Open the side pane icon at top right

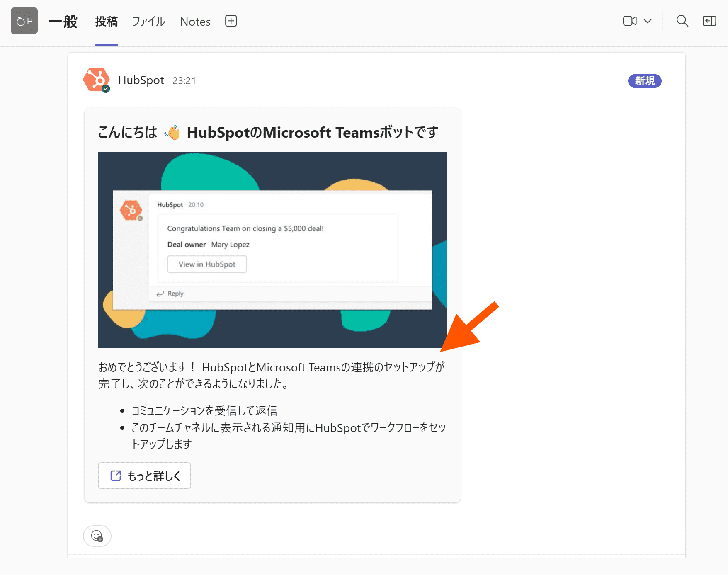tap(709, 21)
